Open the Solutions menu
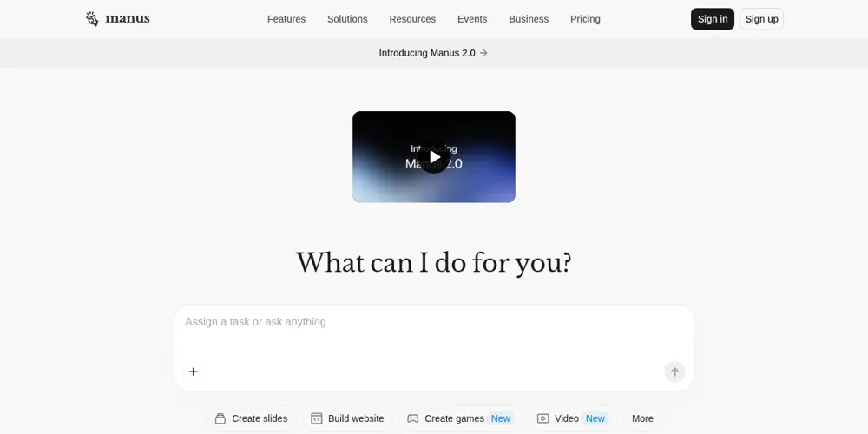 347,19
